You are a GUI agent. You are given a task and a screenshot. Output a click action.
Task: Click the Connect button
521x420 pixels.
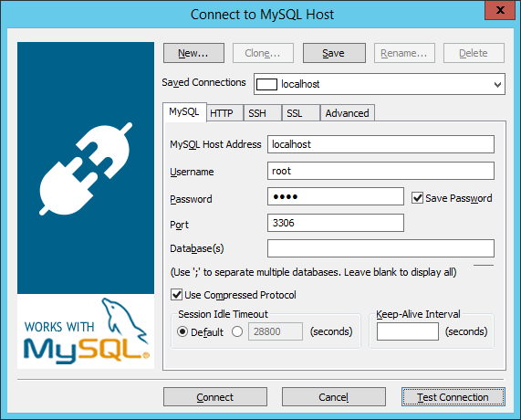pyautogui.click(x=215, y=397)
